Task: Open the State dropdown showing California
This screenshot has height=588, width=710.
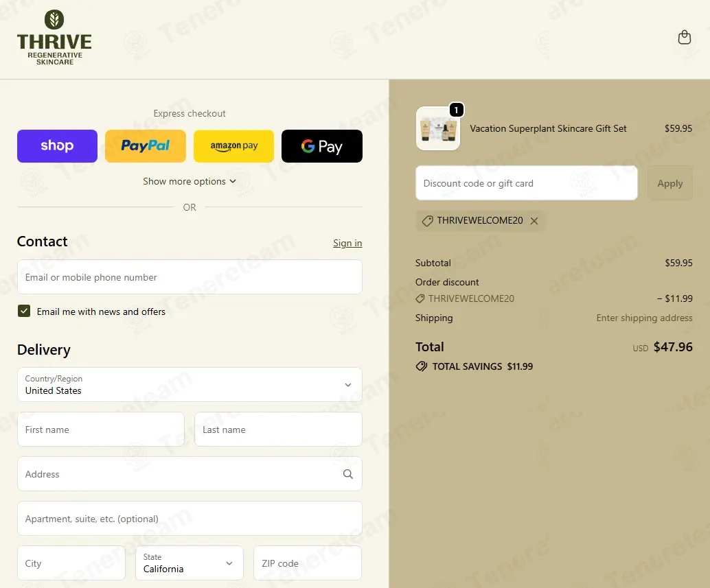Action: pos(190,563)
